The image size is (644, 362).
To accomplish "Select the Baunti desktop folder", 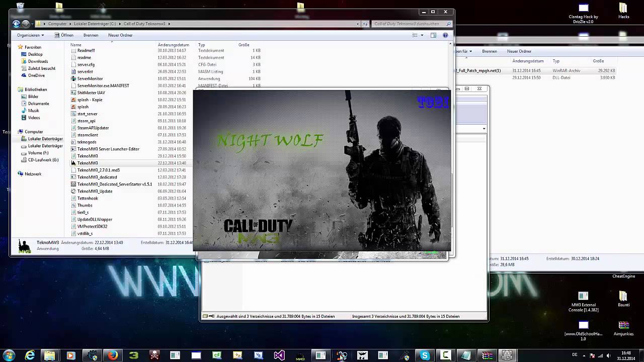I will tap(623, 299).
